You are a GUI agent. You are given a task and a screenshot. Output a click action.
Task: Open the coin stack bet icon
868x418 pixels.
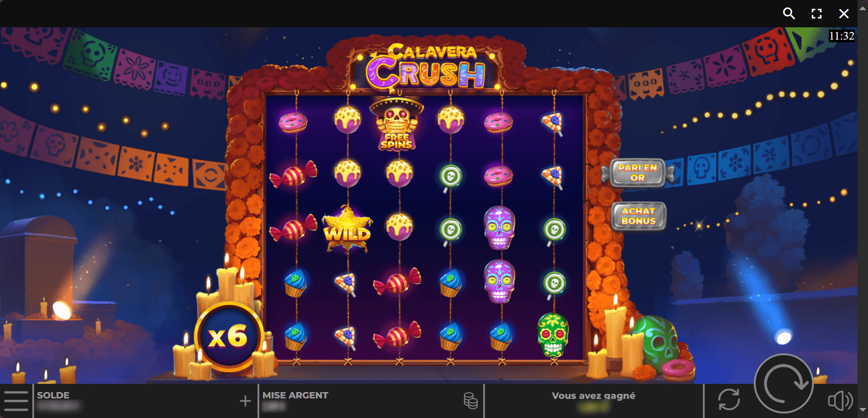[470, 401]
